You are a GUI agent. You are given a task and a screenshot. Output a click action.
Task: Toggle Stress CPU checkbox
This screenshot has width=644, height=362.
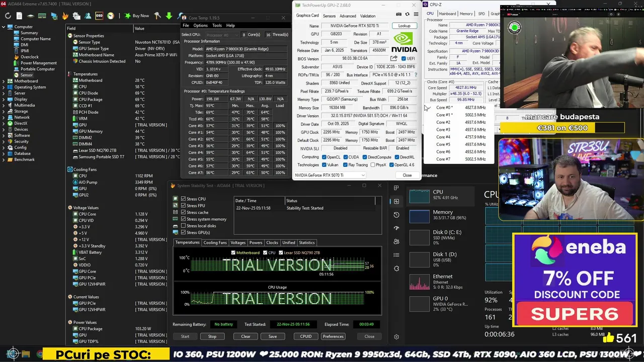[183, 199]
